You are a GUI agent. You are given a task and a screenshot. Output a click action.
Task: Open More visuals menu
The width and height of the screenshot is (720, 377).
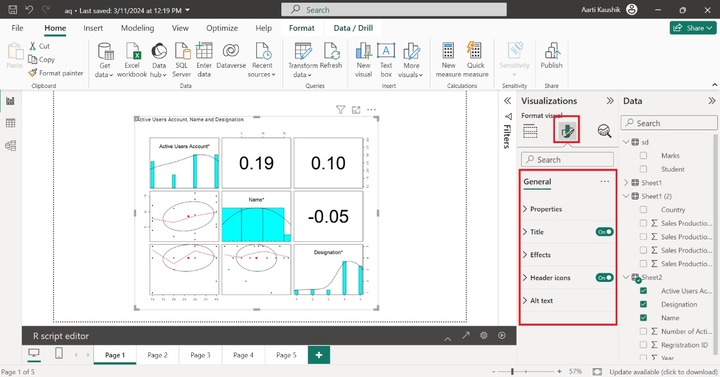tap(411, 60)
